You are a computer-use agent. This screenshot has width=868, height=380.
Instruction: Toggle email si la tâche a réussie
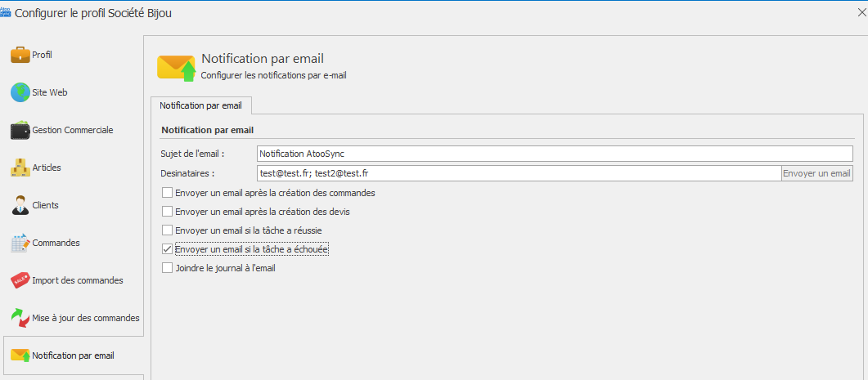click(x=168, y=230)
